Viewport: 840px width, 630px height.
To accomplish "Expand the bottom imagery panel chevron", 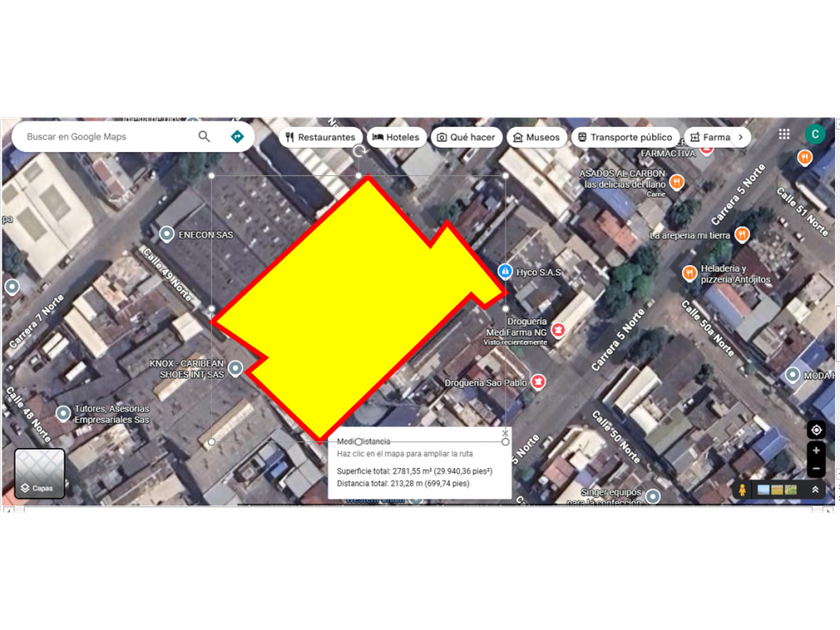I will point(815,490).
